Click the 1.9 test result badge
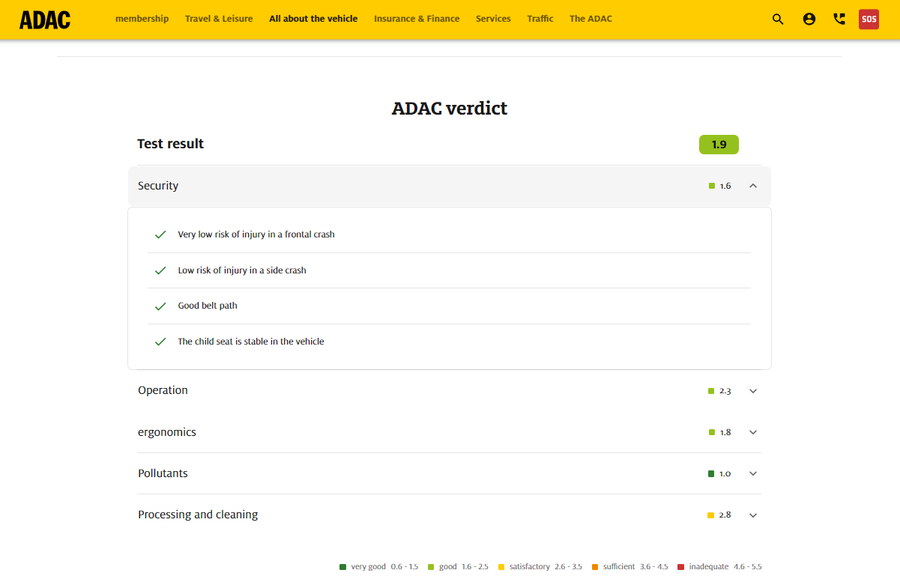The width and height of the screenshot is (900, 588). coord(719,145)
